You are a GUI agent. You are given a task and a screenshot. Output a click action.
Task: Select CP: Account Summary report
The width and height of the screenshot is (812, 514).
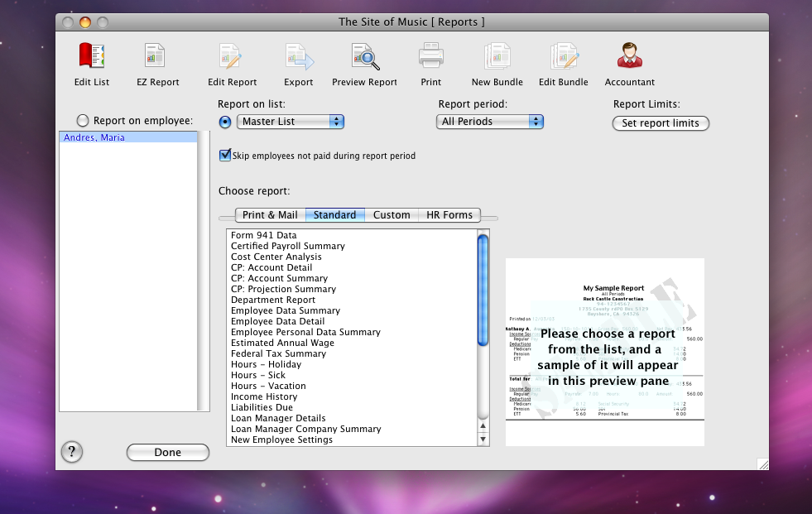pos(352,278)
